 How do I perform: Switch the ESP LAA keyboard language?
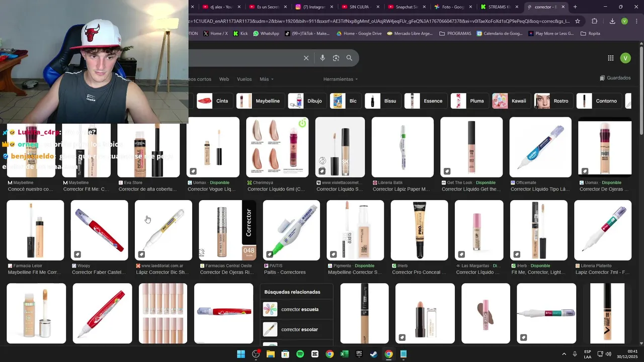point(588,354)
